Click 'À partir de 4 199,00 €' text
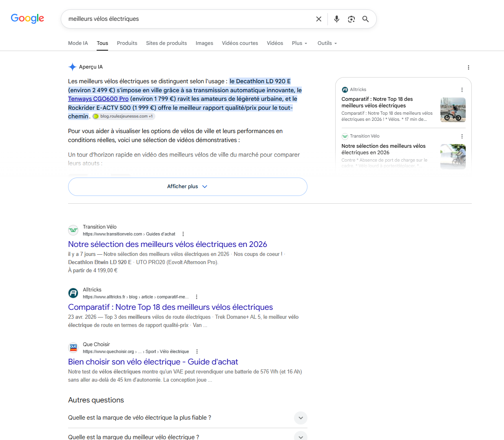This screenshot has width=504, height=440. [x=93, y=270]
